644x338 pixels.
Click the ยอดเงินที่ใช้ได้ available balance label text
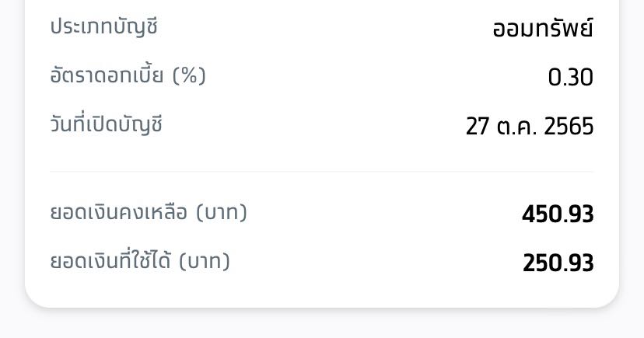click(x=110, y=260)
